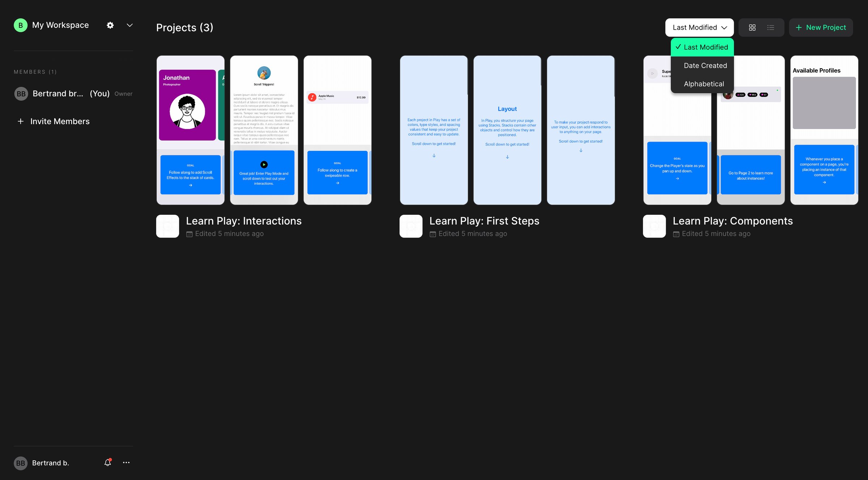Switch to grid view layout

coord(752,27)
